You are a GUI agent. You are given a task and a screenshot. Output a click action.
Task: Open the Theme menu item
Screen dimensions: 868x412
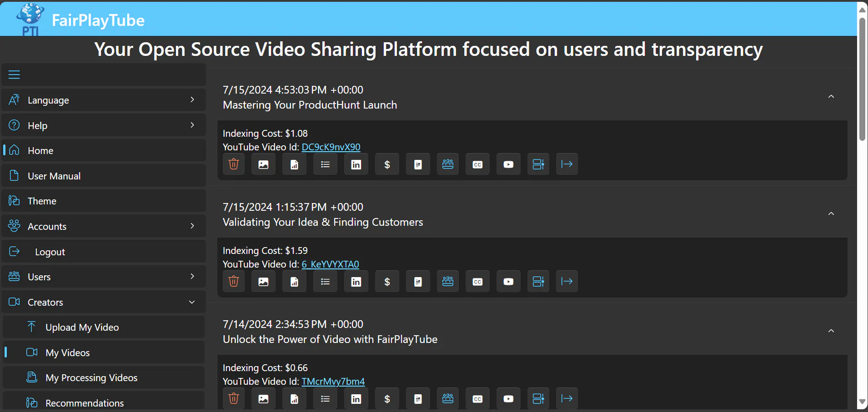tap(104, 201)
